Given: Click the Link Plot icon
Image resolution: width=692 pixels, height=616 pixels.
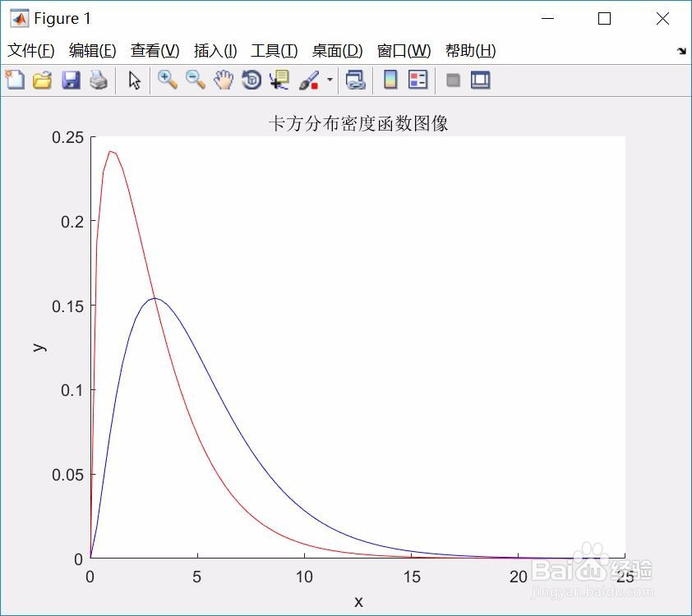Looking at the screenshot, I should (356, 80).
